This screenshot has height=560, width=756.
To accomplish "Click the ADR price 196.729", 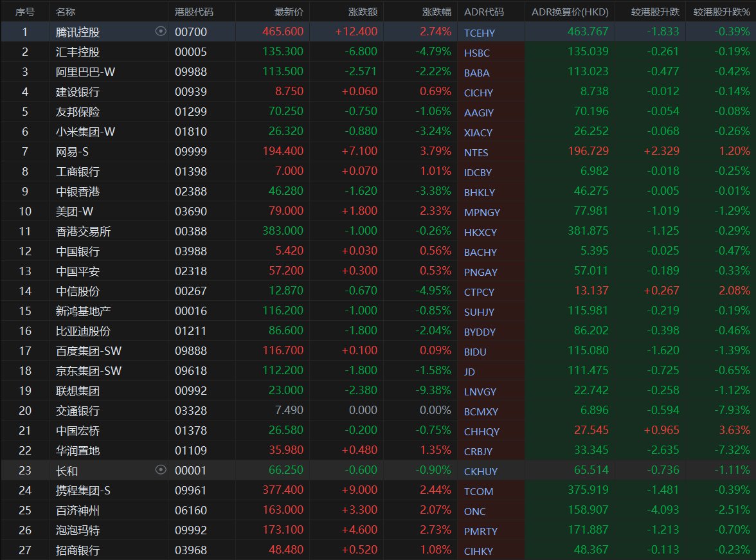I will tap(588, 151).
